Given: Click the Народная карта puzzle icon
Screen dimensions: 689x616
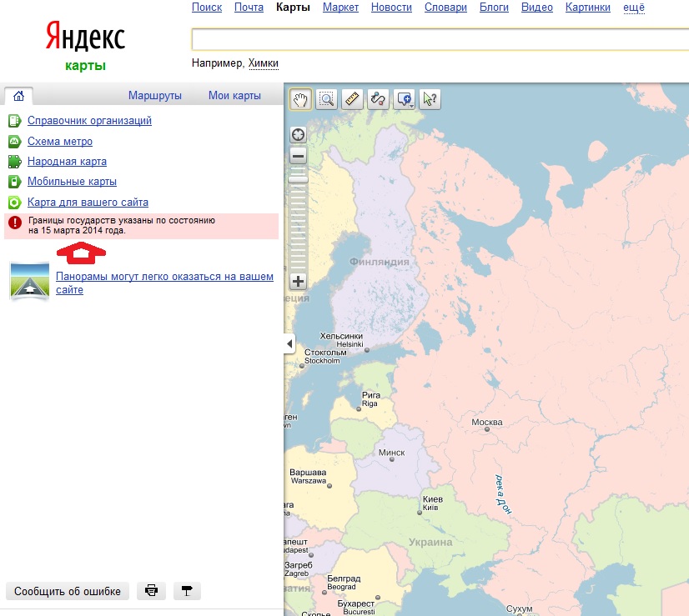Looking at the screenshot, I should tap(14, 162).
